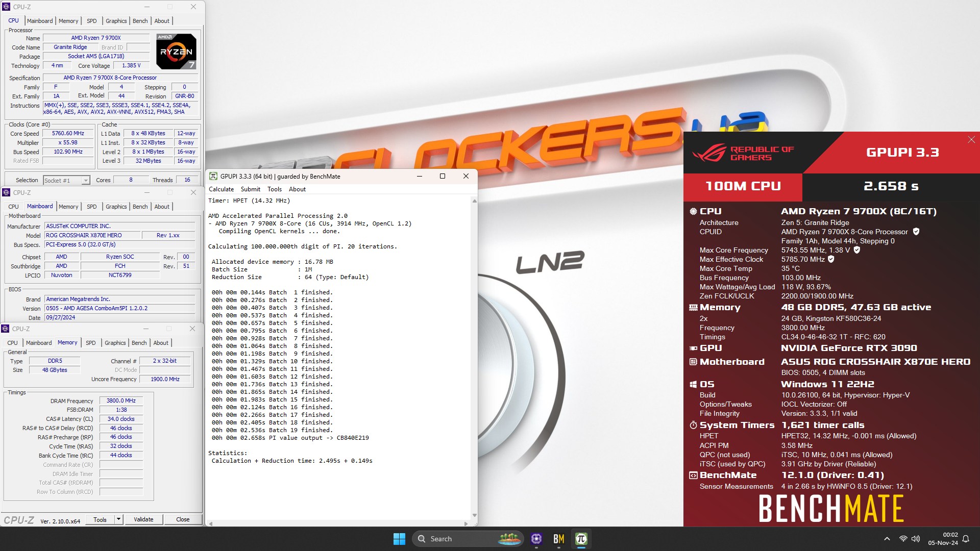Viewport: 980px width, 551px height.
Task: Click PI value output CB840E219 line
Action: (290, 438)
